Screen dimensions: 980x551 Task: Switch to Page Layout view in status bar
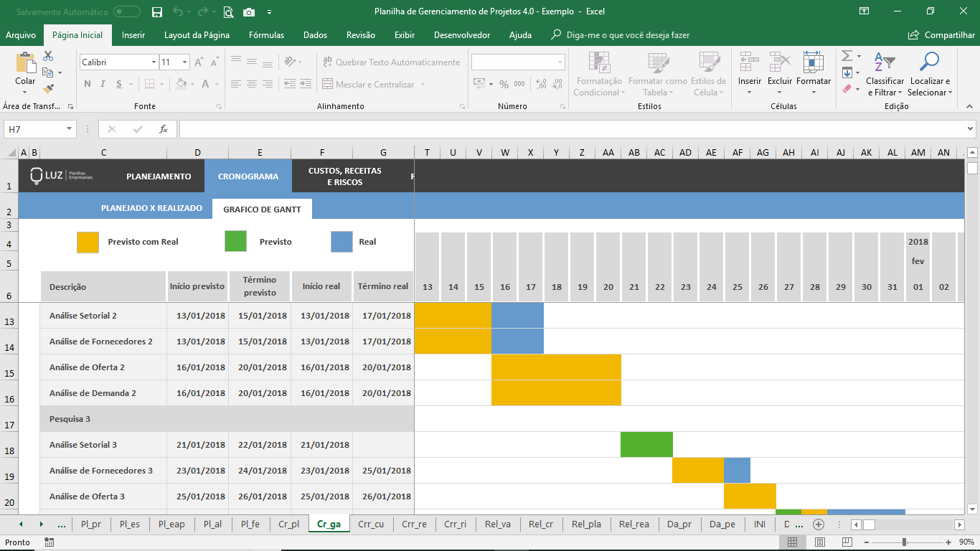pos(820,542)
